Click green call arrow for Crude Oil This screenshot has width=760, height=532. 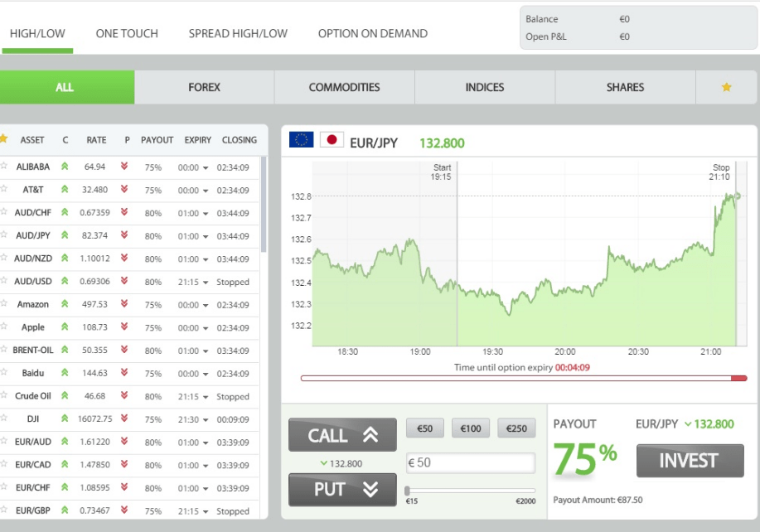pos(65,396)
